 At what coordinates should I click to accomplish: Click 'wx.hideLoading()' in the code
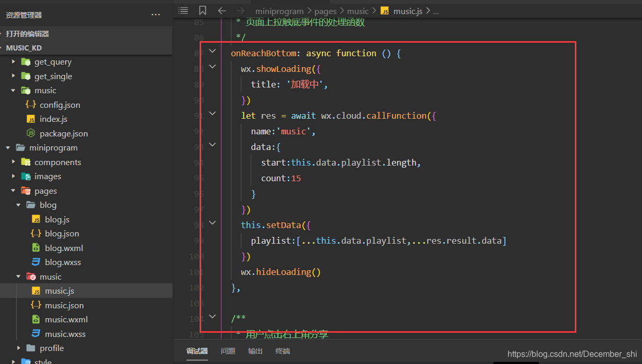click(x=281, y=272)
